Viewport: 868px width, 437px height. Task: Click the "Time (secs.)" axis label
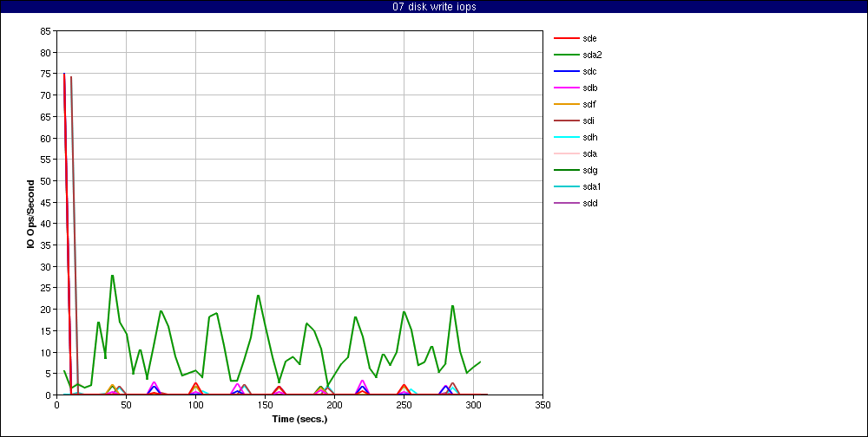click(x=299, y=420)
